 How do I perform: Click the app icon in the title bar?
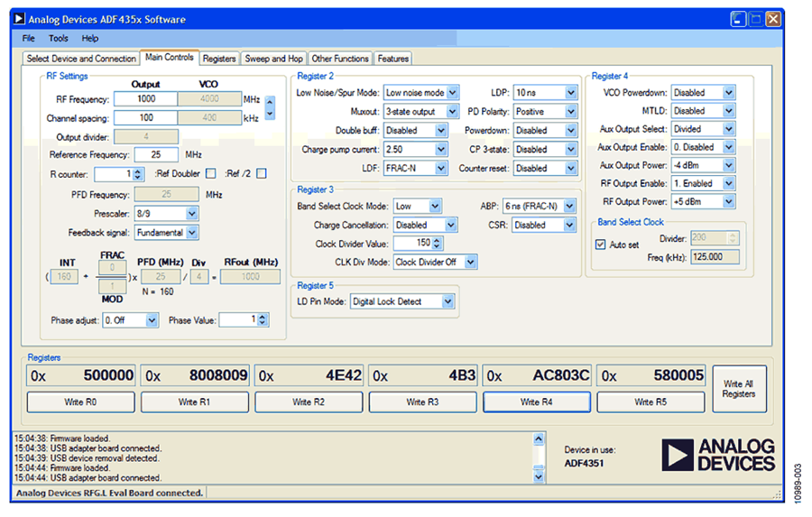click(x=20, y=19)
